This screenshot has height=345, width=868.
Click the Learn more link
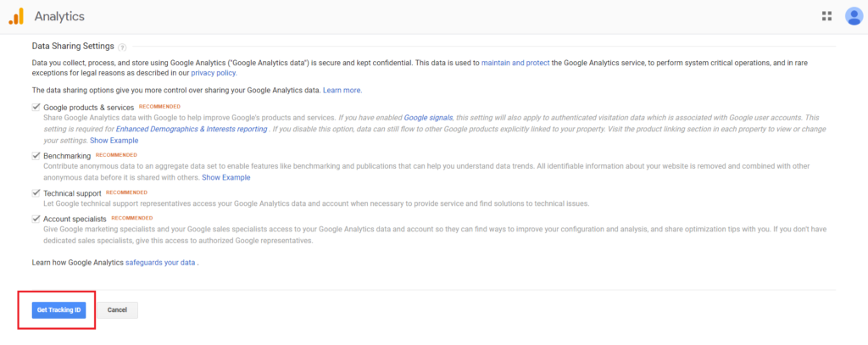(342, 90)
